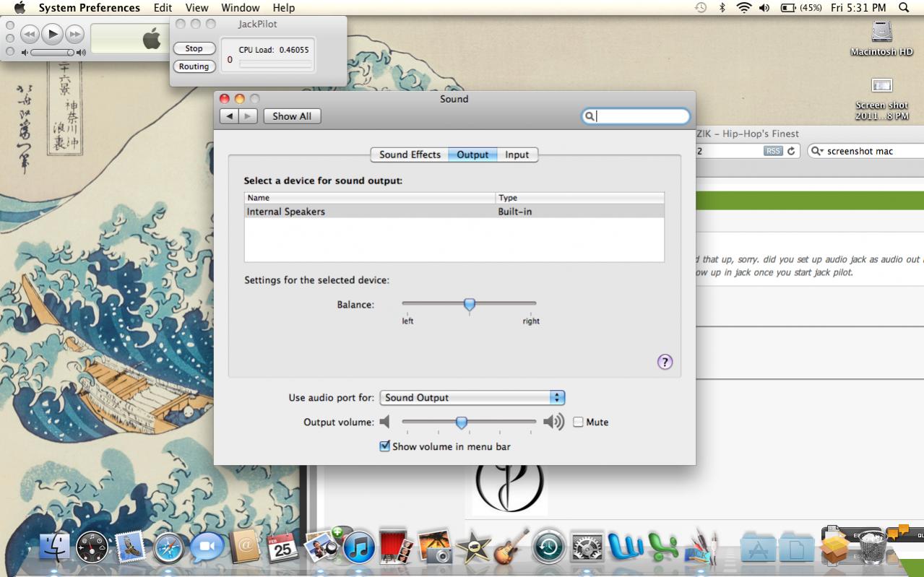Click the Balance slider thumb
924x577 pixels.
tap(470, 305)
